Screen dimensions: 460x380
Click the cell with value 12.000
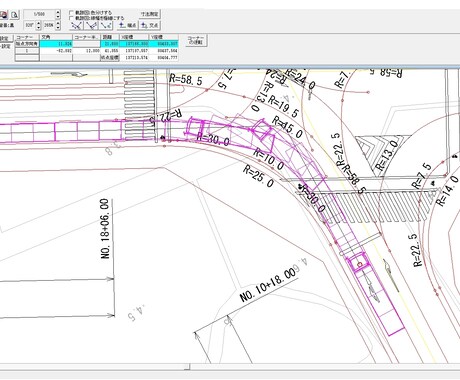tap(86, 51)
